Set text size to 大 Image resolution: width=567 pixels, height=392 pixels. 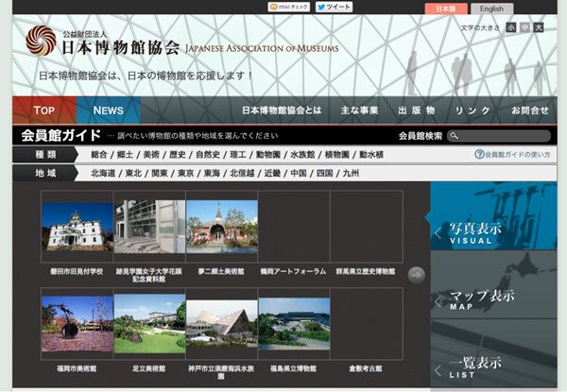(539, 27)
